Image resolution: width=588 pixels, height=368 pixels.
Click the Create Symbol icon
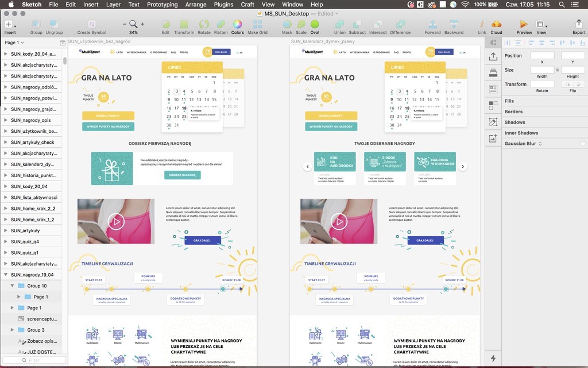[x=91, y=24]
